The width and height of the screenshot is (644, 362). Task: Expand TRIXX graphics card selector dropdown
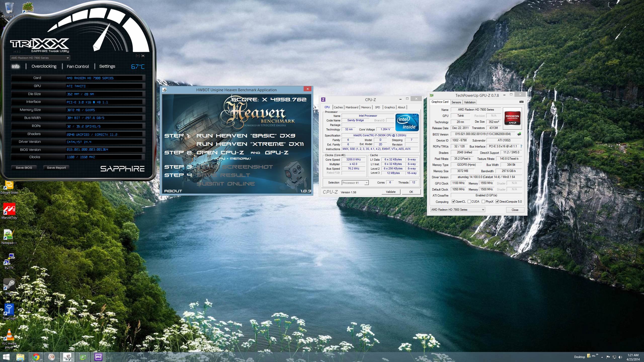(67, 58)
